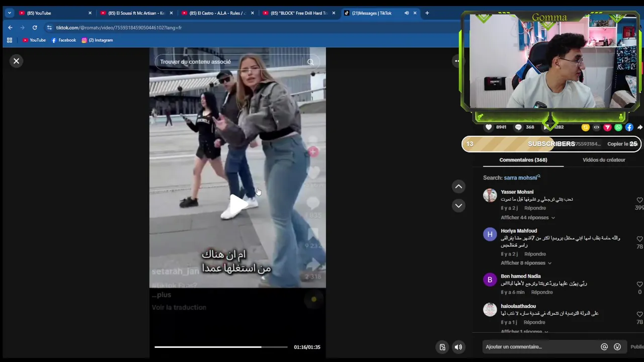Close the '(85) El Castro' browser tab
644x362 pixels.
coord(253,13)
